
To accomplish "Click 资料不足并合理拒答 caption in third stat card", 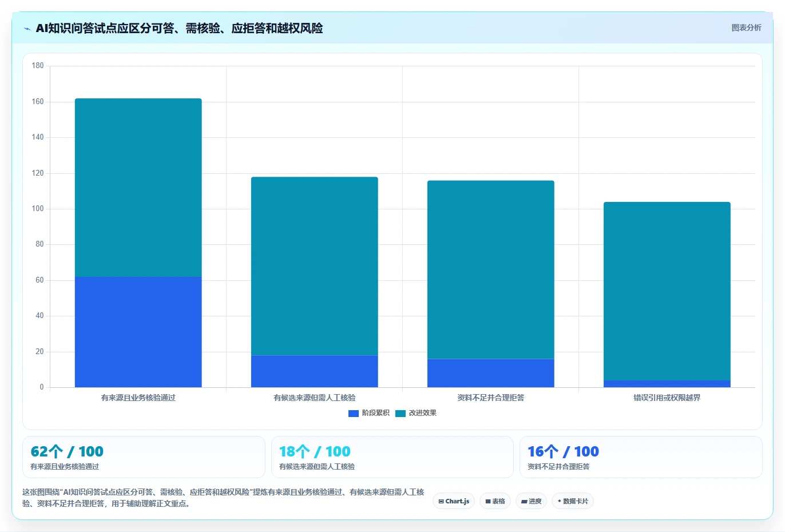I will click(558, 467).
